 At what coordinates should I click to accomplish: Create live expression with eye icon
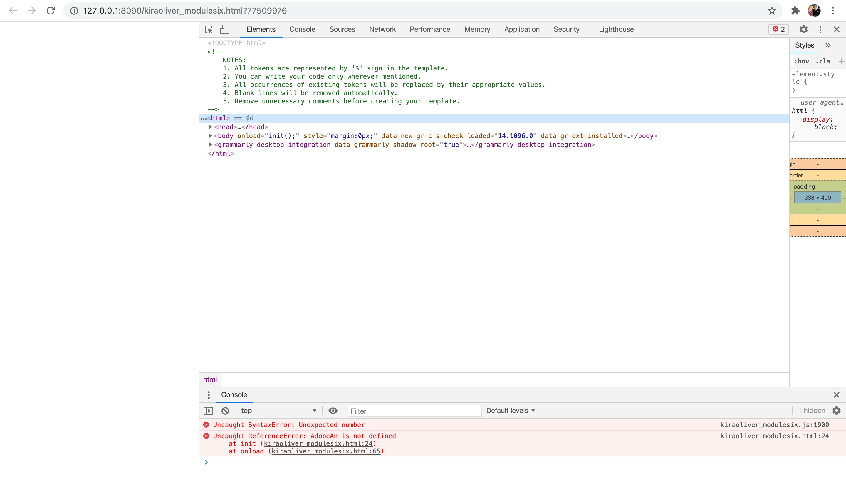333,411
